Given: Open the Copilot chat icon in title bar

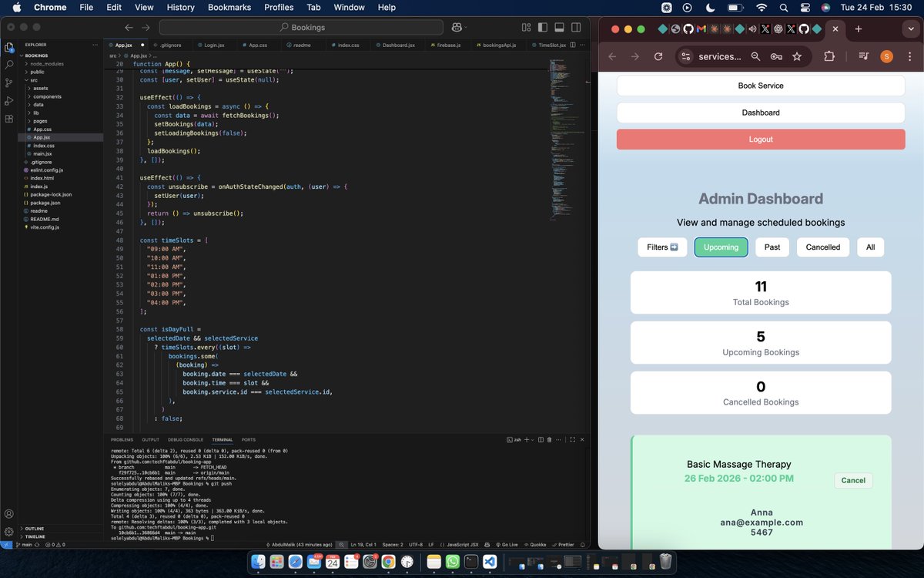Looking at the screenshot, I should pyautogui.click(x=457, y=27).
